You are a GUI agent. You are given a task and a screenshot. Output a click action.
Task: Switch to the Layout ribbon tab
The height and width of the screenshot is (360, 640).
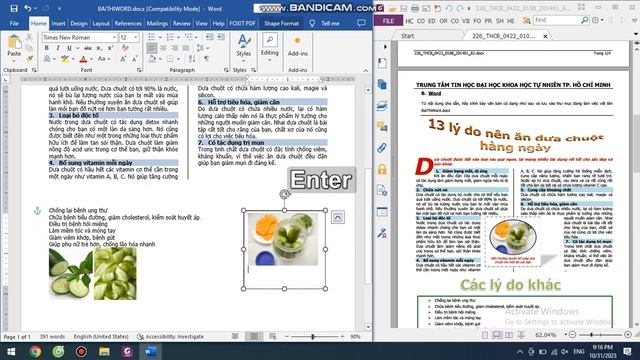101,24
